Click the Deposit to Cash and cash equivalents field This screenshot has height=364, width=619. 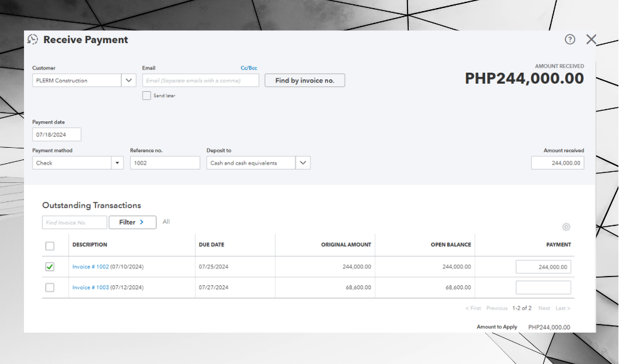pos(251,163)
